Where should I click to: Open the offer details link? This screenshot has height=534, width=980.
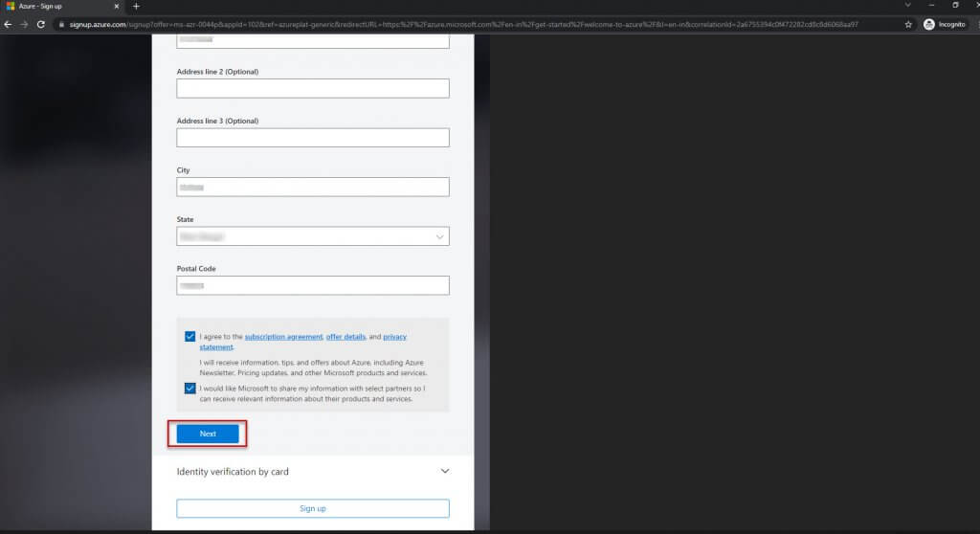(x=345, y=337)
